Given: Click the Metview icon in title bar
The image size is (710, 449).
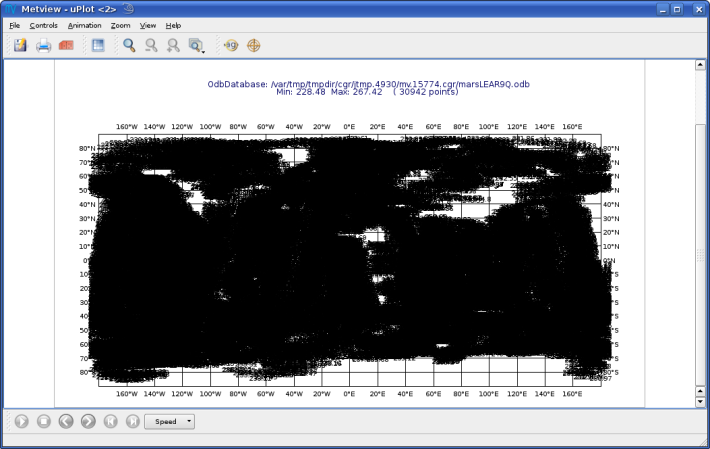Looking at the screenshot, I should pos(11,9).
